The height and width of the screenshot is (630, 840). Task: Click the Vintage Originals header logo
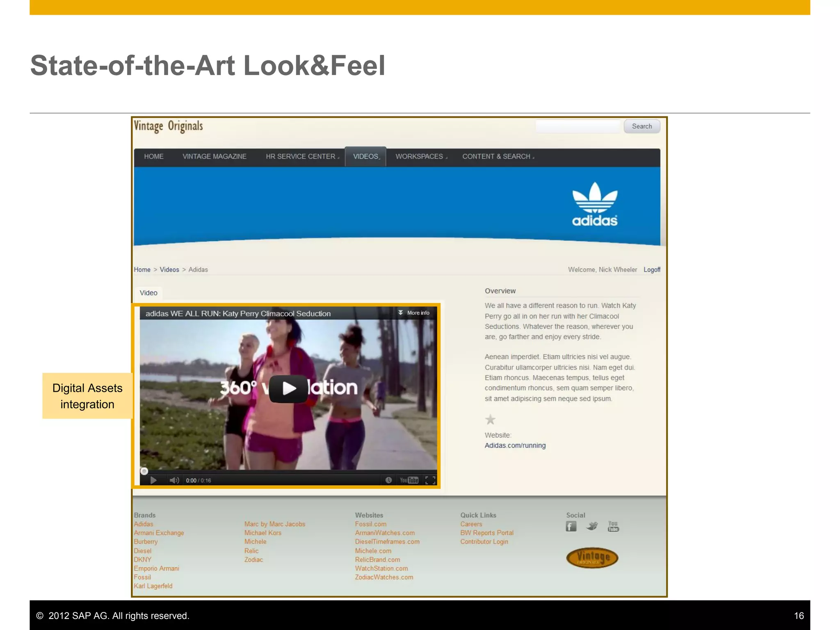point(168,126)
